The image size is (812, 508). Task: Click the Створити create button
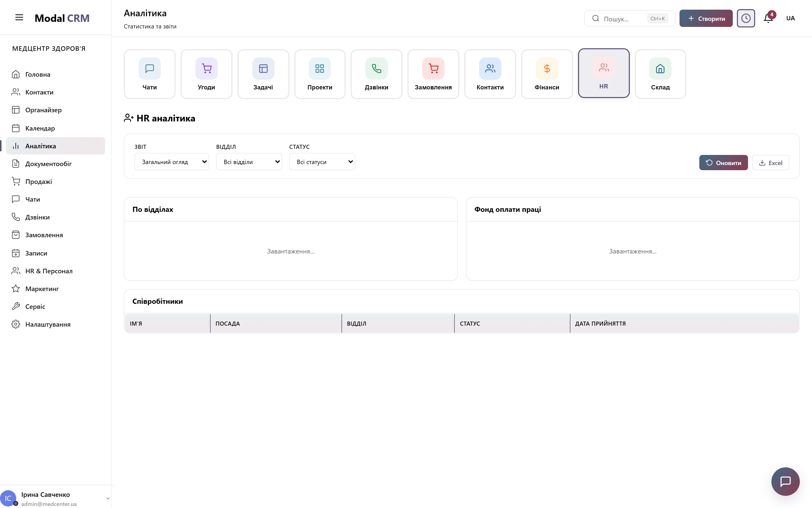click(x=706, y=19)
